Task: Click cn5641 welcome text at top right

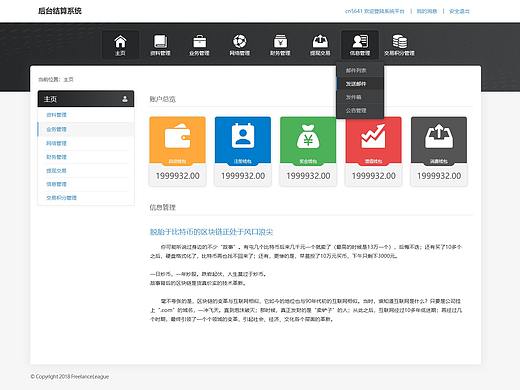Action: coord(374,11)
